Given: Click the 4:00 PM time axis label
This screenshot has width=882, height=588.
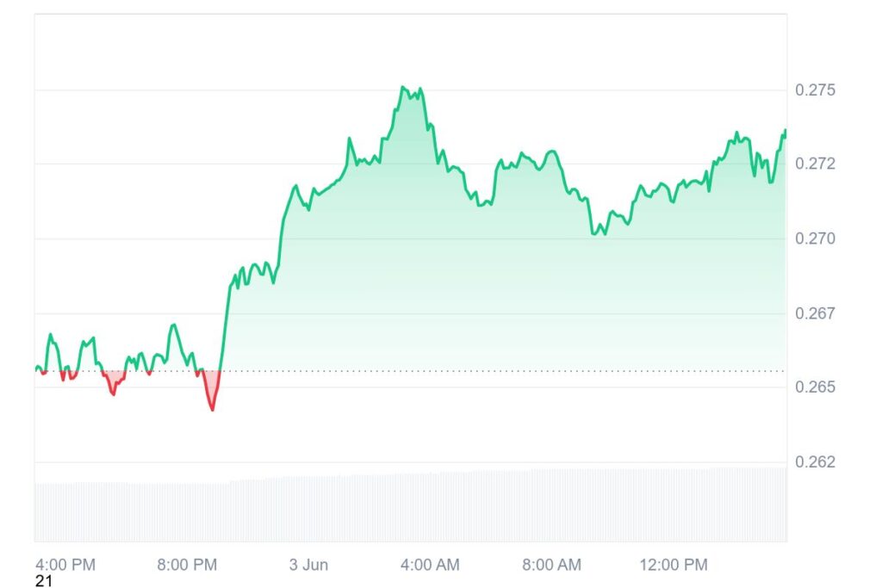Looking at the screenshot, I should point(65,565).
